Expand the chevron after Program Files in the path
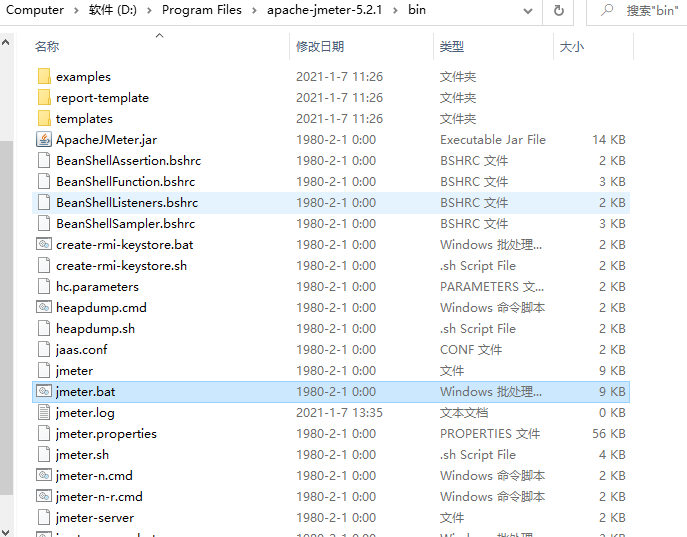 255,11
